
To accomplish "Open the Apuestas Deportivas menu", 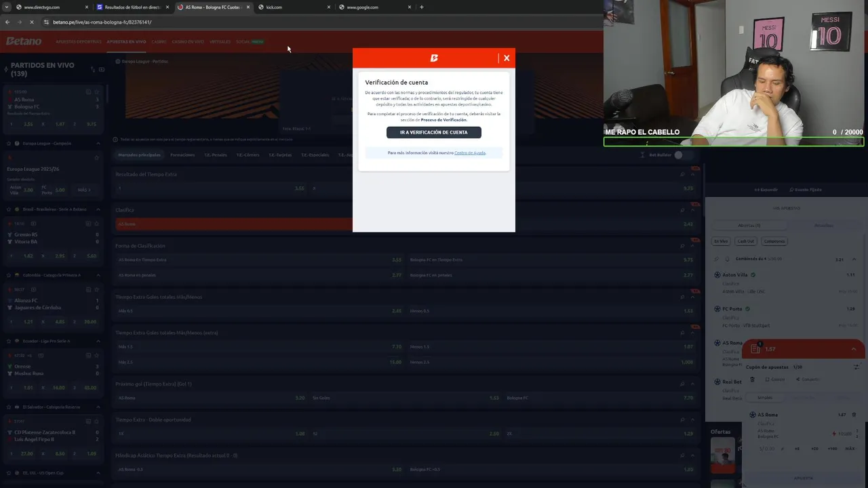I will 79,42.
